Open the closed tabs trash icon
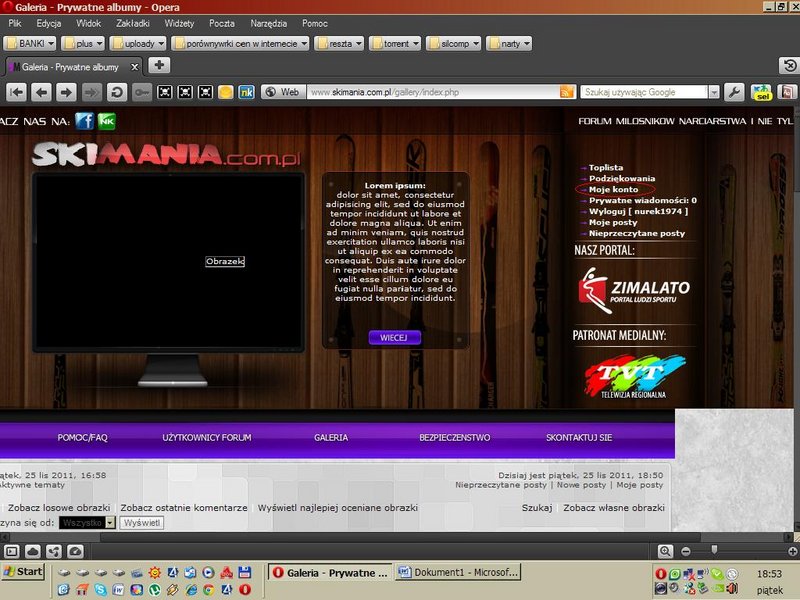 (789, 65)
